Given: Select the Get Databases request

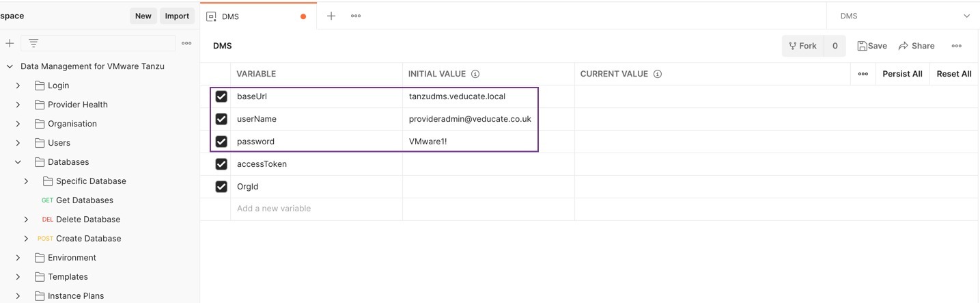Looking at the screenshot, I should click(85, 200).
